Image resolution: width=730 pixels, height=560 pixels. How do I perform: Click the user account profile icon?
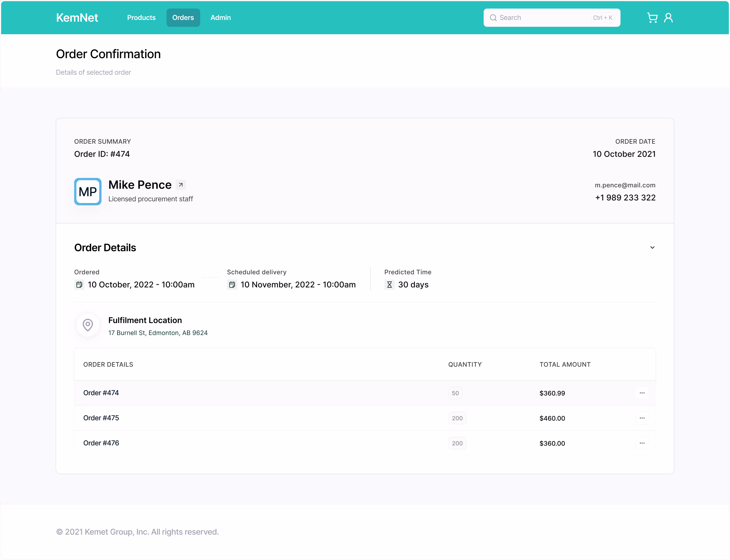(668, 18)
